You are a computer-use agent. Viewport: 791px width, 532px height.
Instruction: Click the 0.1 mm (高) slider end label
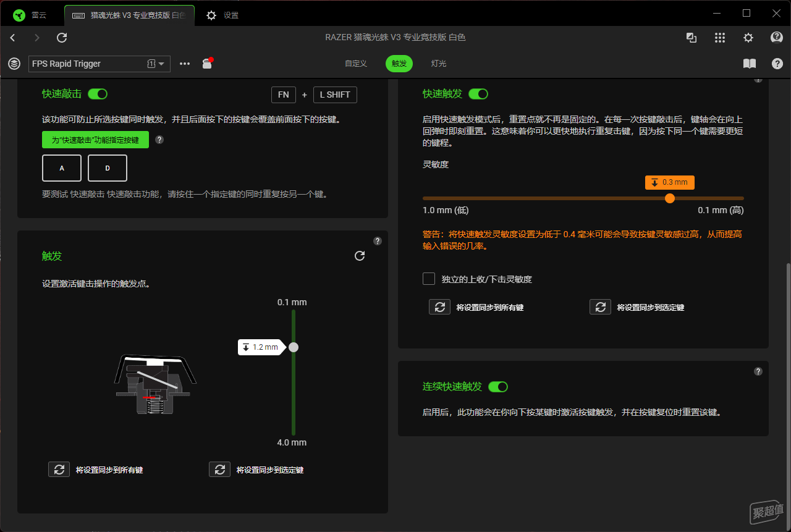(721, 210)
